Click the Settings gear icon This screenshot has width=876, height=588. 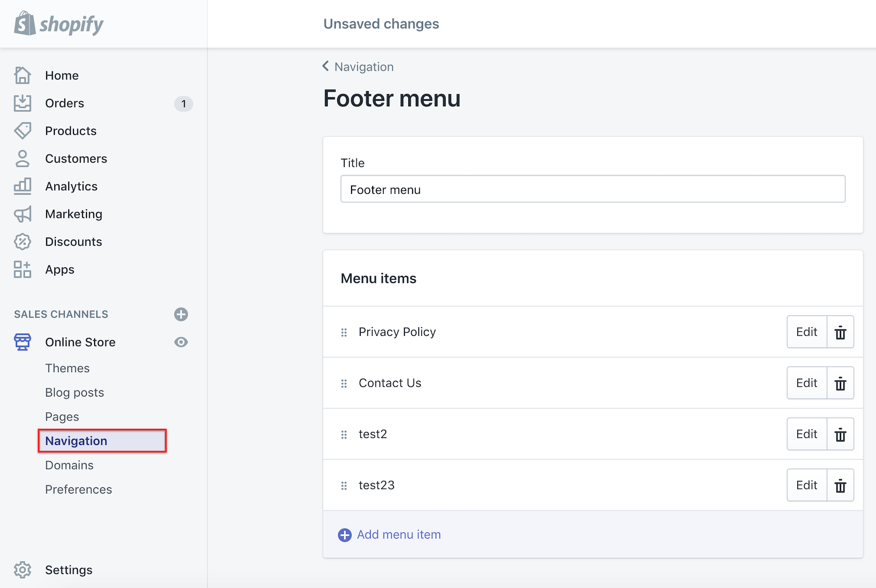pyautogui.click(x=23, y=570)
